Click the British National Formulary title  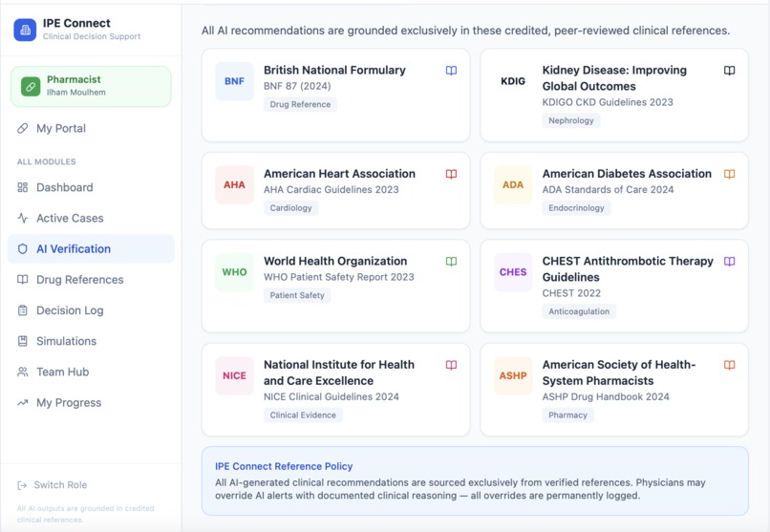[x=334, y=70]
